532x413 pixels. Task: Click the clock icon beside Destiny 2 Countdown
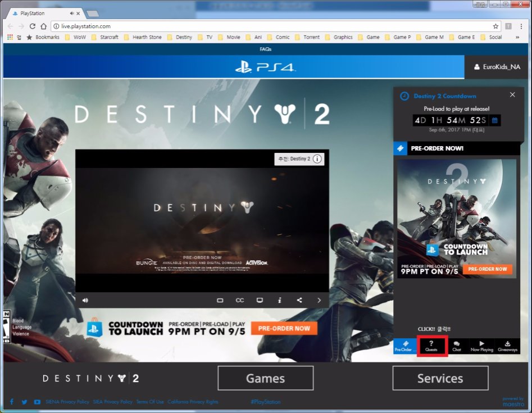[x=404, y=96]
